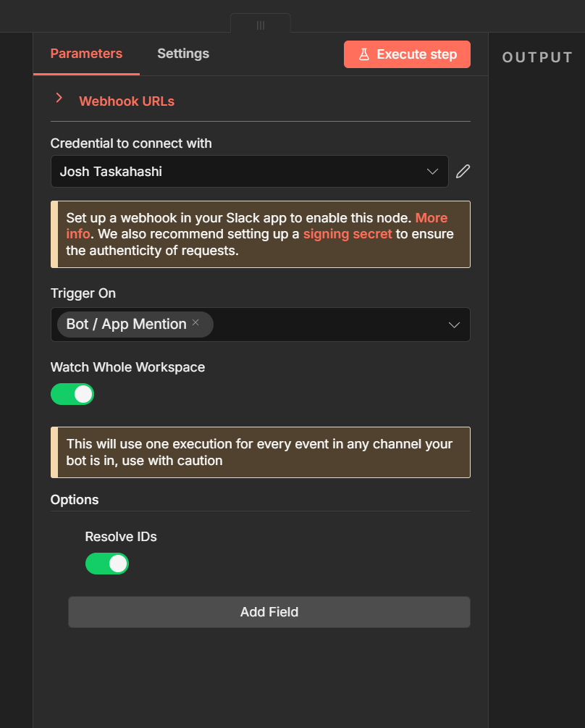Click the OUTPUT panel header
585x728 pixels.
[537, 58]
